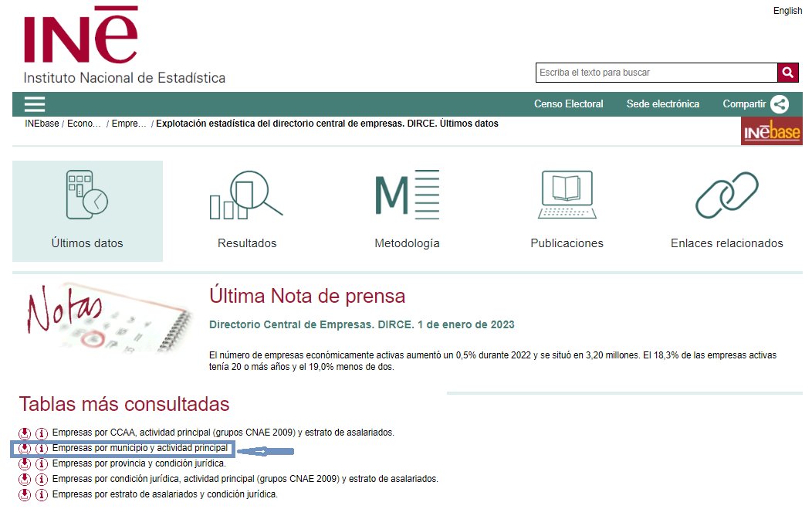The height and width of the screenshot is (509, 812).
Task: Click the magnifier search button
Action: (787, 73)
